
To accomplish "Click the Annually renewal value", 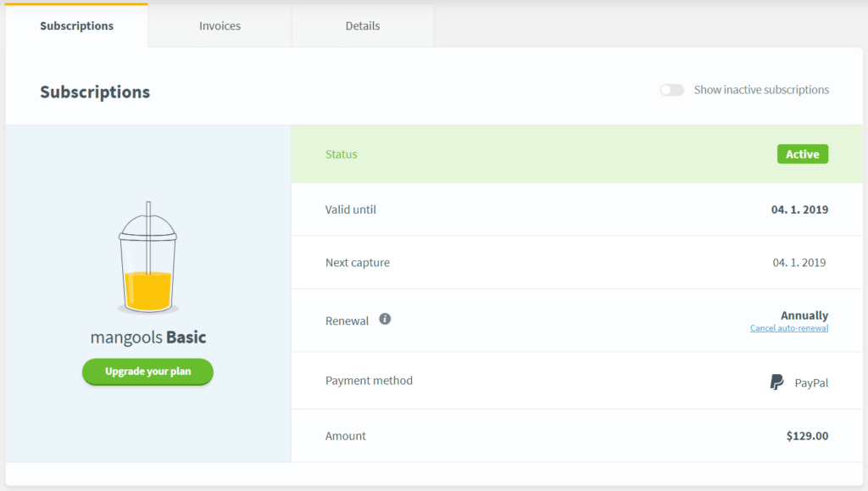I will (x=804, y=315).
